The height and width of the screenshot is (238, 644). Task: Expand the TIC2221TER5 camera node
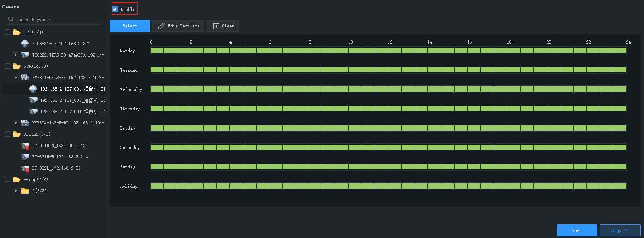click(15, 55)
